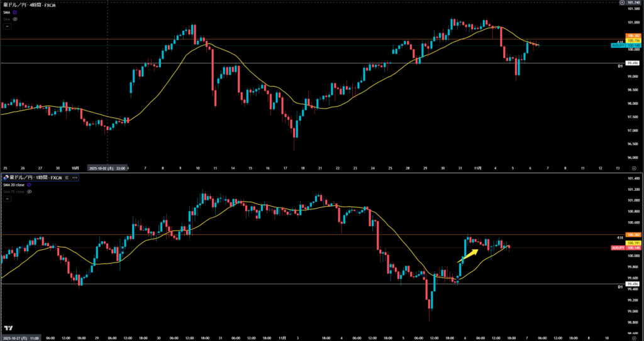Show the hidden SMA on 4-hour chart

pos(15,19)
